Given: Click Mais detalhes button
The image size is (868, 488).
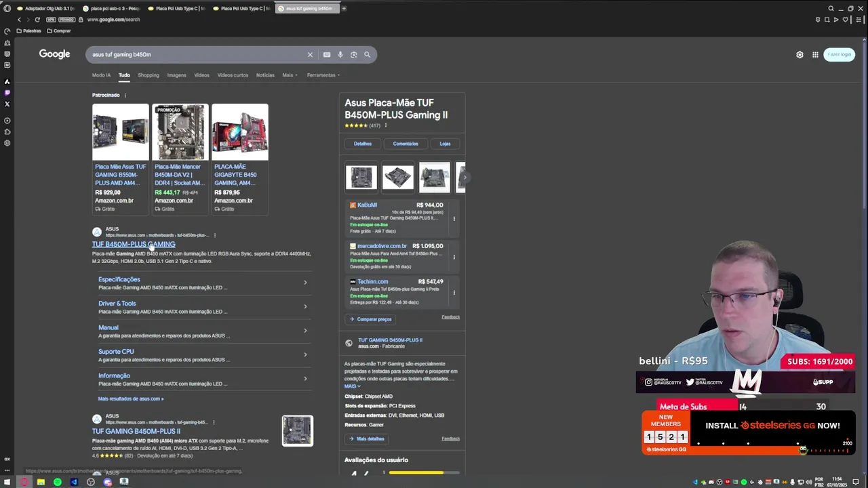Looking at the screenshot, I should (367, 439).
